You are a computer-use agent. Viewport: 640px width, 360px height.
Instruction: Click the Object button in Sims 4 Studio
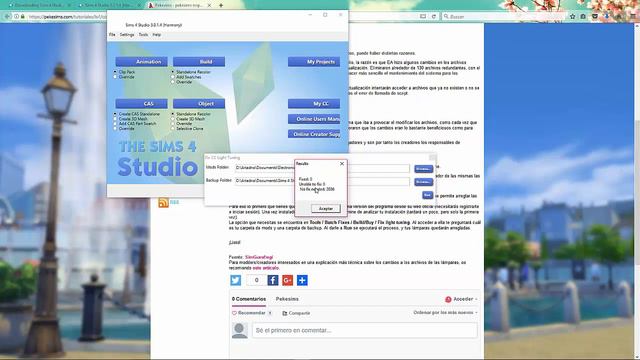199,104
